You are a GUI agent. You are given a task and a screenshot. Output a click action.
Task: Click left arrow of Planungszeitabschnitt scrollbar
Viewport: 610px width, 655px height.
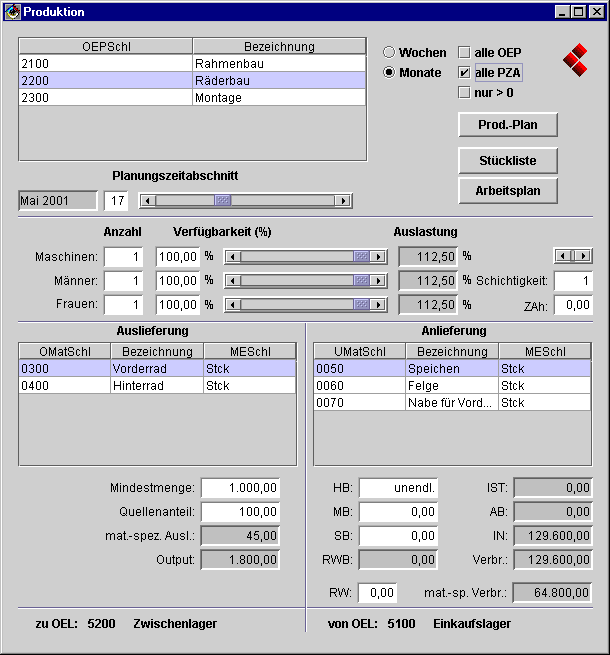pyautogui.click(x=147, y=201)
